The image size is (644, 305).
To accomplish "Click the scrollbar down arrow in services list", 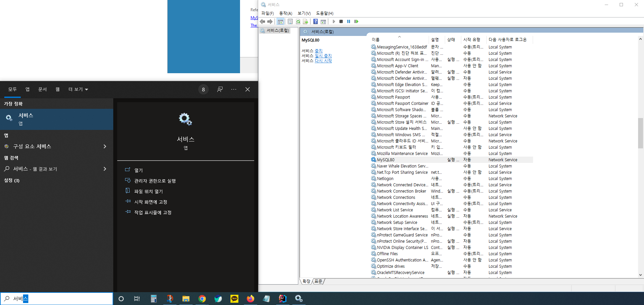I will click(640, 275).
